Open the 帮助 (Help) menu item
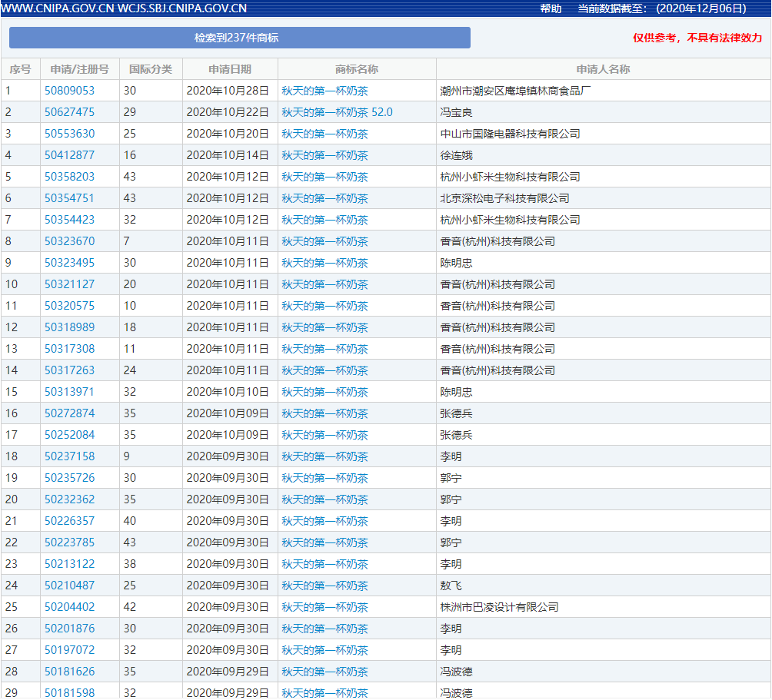 [x=551, y=9]
